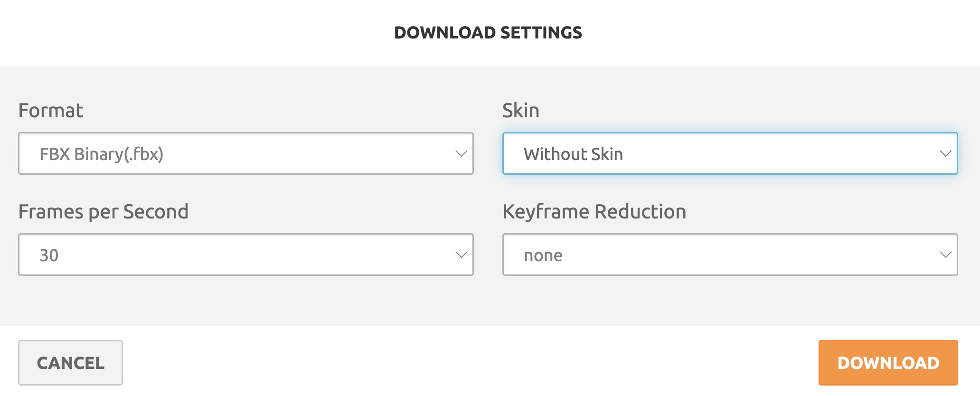Click the Skin field label

pyautogui.click(x=521, y=111)
